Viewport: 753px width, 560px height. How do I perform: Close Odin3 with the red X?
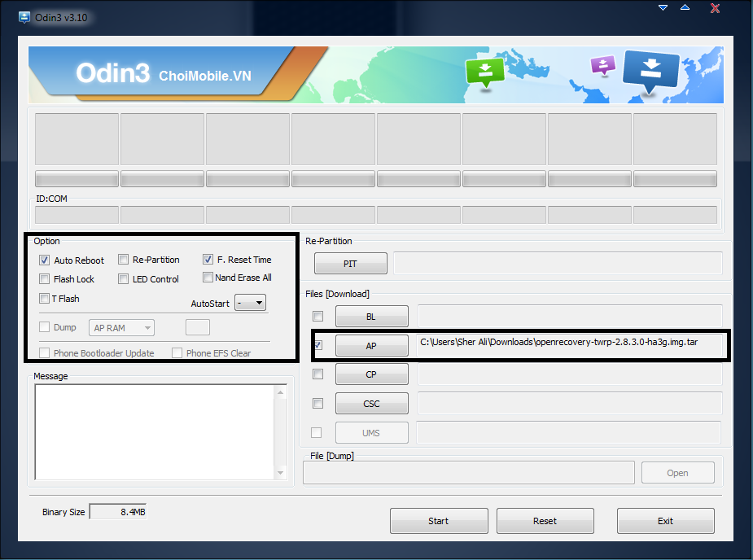715,8
